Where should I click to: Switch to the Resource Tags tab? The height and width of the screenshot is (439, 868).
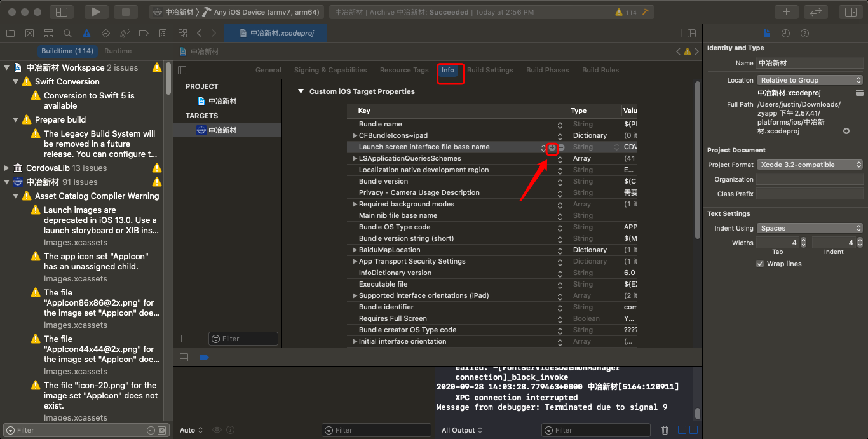click(x=404, y=70)
